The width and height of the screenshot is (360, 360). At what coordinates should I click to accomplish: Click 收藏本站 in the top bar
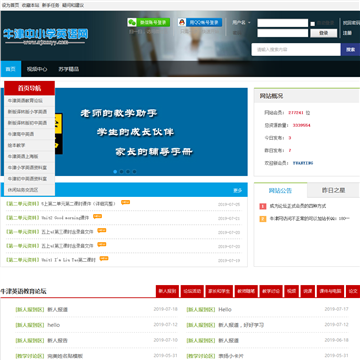click(x=31, y=5)
